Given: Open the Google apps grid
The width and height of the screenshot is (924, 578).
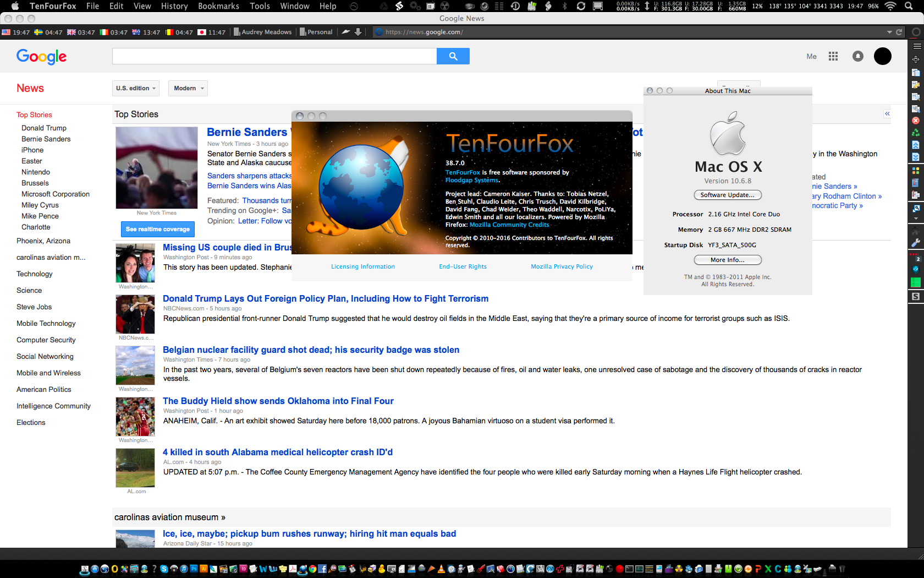Looking at the screenshot, I should click(x=833, y=56).
